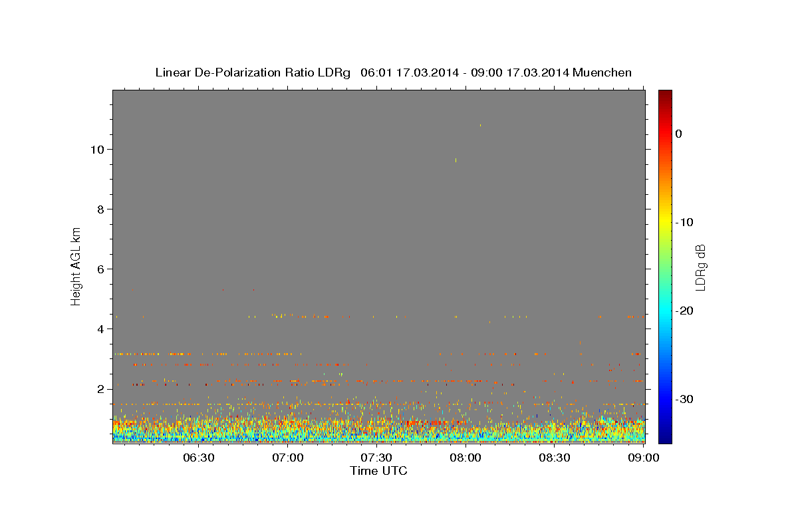
Task: Click the colorbar value -30
Action: coord(684,399)
